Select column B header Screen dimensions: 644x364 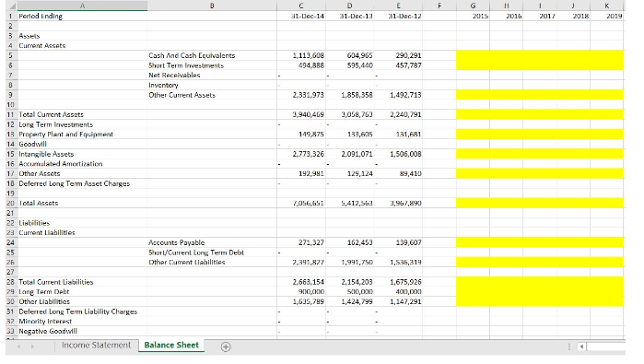212,6
